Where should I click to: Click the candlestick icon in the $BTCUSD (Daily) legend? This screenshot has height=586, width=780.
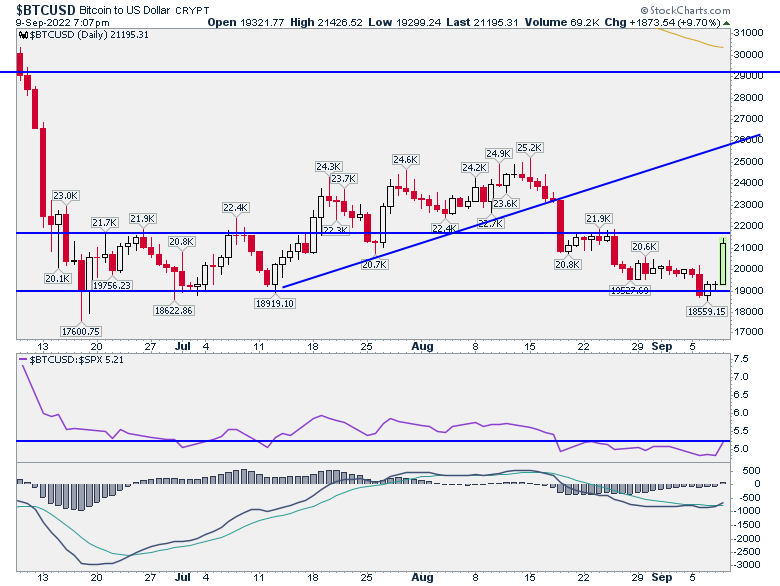(23, 35)
